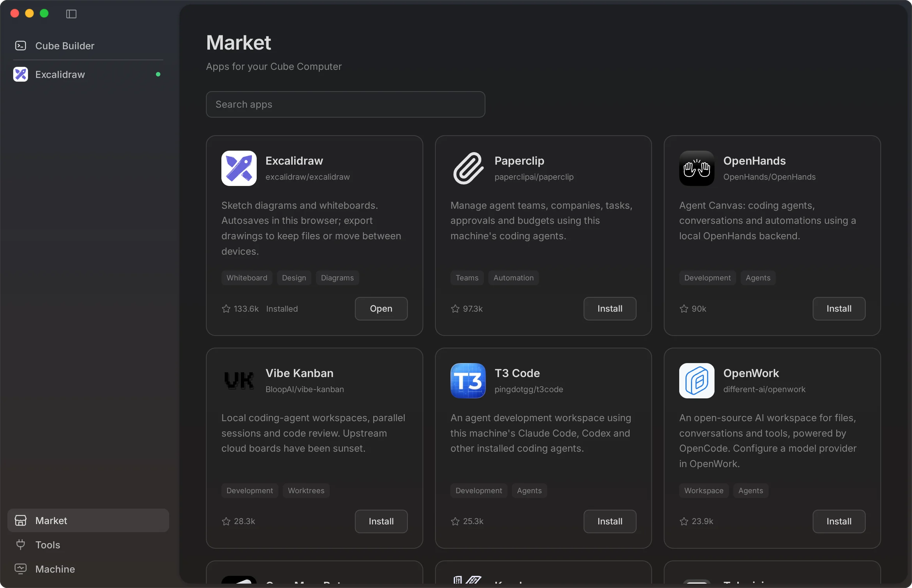Click the Tools plug icon

pos(21,545)
